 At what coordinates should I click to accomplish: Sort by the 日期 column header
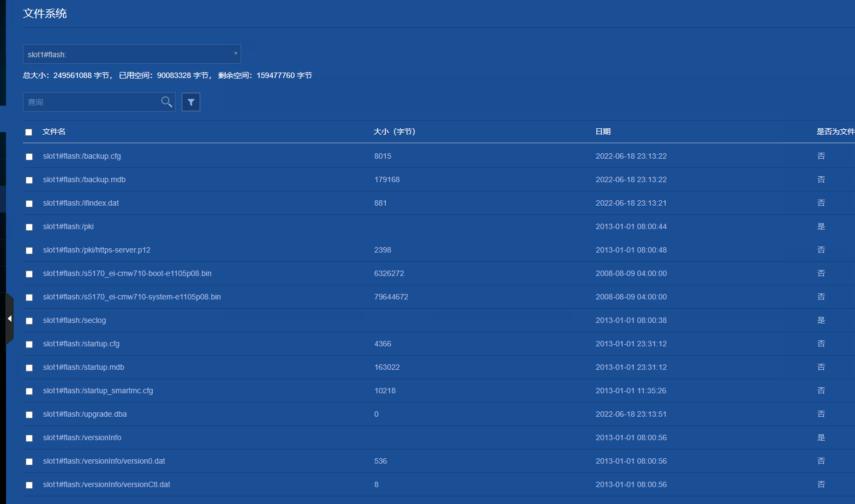point(603,131)
